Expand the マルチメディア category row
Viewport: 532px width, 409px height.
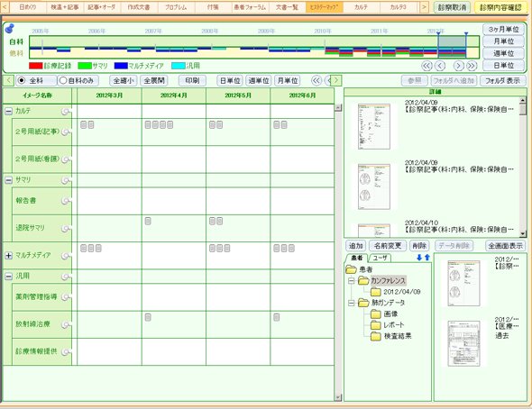(8, 256)
